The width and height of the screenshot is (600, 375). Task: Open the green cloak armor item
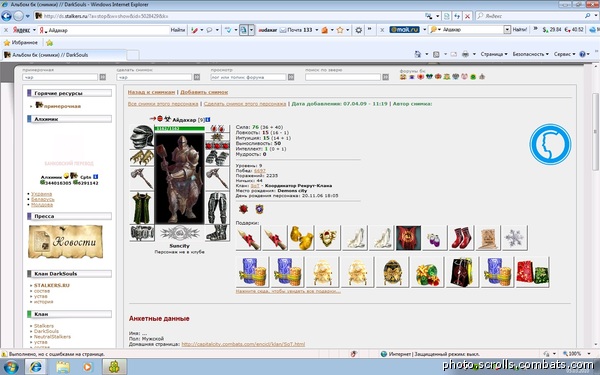(142, 208)
